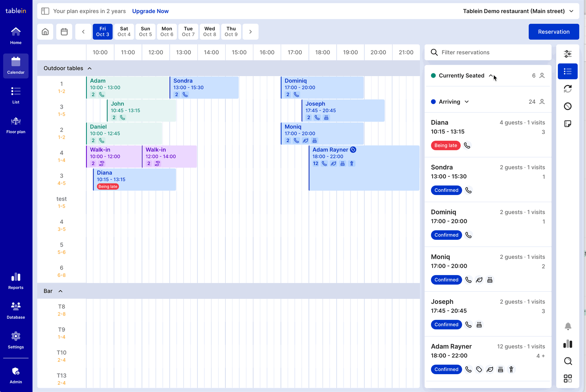This screenshot has width=586, height=392.
Task: Collapse the Outdoor tables section
Action: click(x=90, y=69)
